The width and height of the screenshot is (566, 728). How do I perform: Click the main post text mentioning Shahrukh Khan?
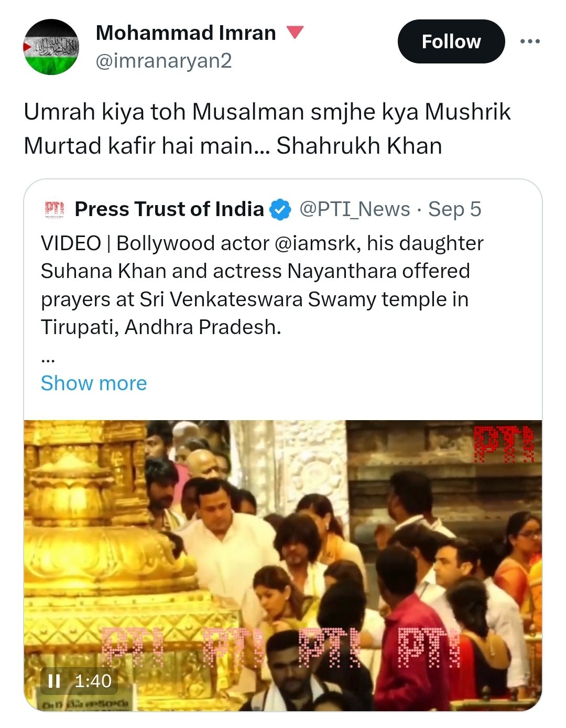267,129
